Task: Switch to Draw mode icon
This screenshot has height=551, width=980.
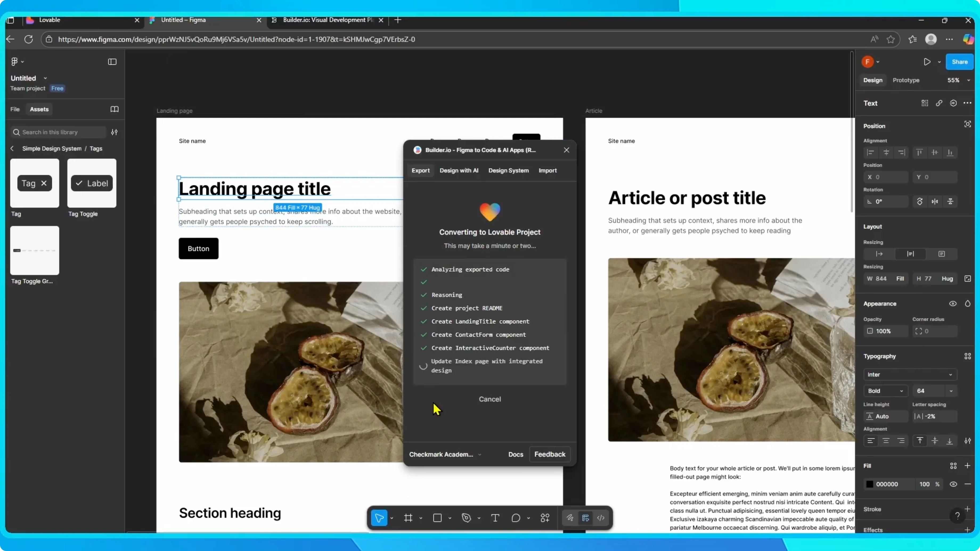Action: (570, 518)
